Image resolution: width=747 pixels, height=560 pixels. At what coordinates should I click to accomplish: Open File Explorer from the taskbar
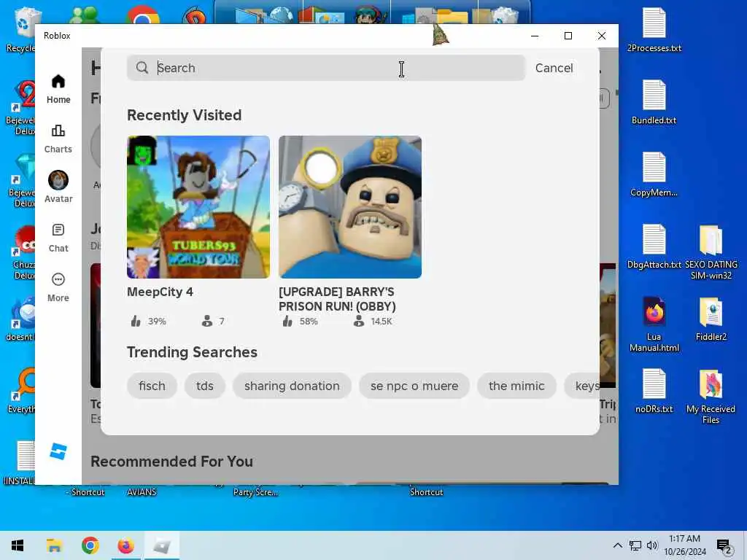coord(54,545)
